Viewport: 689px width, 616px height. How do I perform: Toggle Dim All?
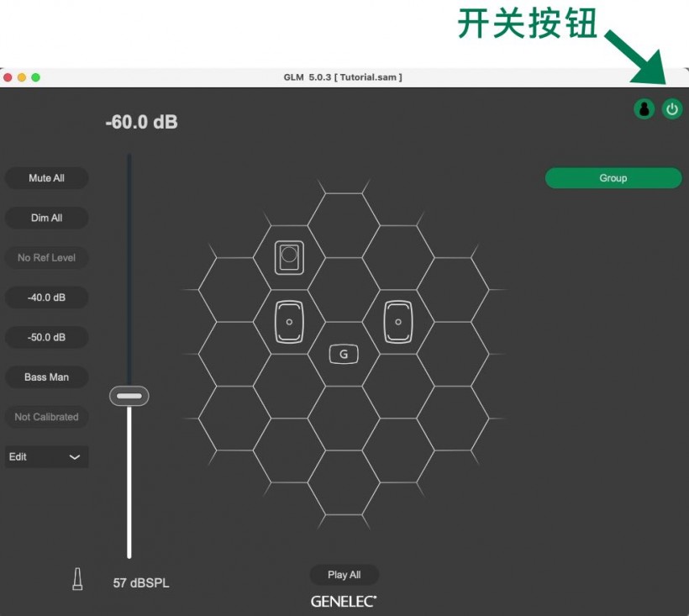[46, 218]
